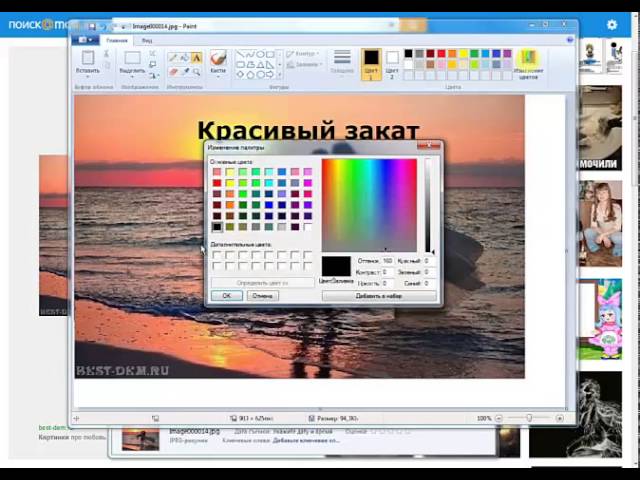Click the Яркость luminosity input field
The width and height of the screenshot is (640, 480).
[388, 283]
